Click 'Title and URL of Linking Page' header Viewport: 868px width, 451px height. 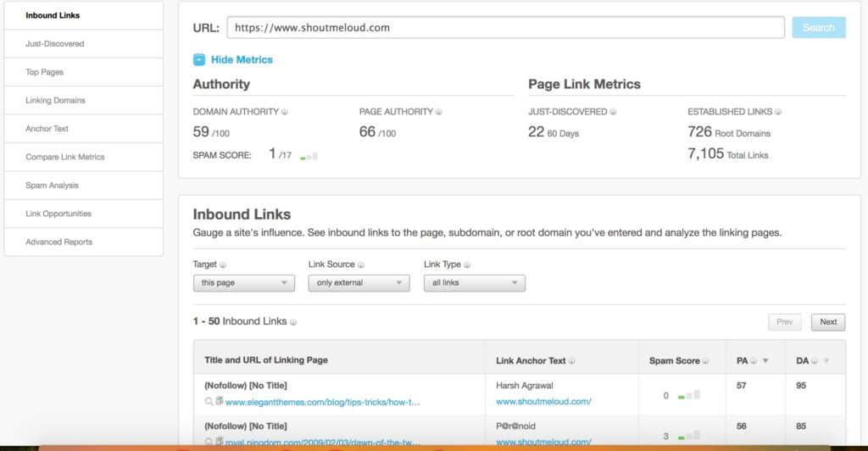[x=265, y=360]
